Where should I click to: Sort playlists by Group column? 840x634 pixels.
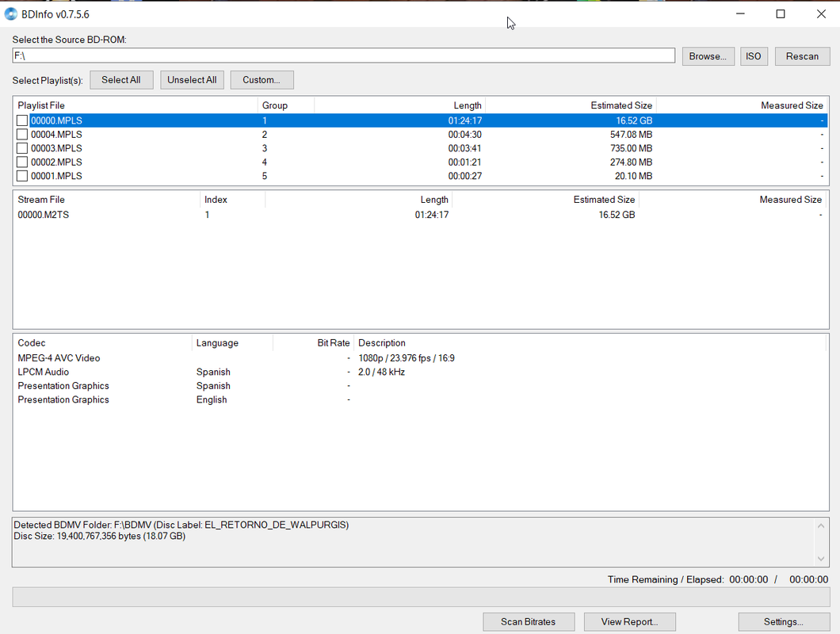tap(285, 105)
